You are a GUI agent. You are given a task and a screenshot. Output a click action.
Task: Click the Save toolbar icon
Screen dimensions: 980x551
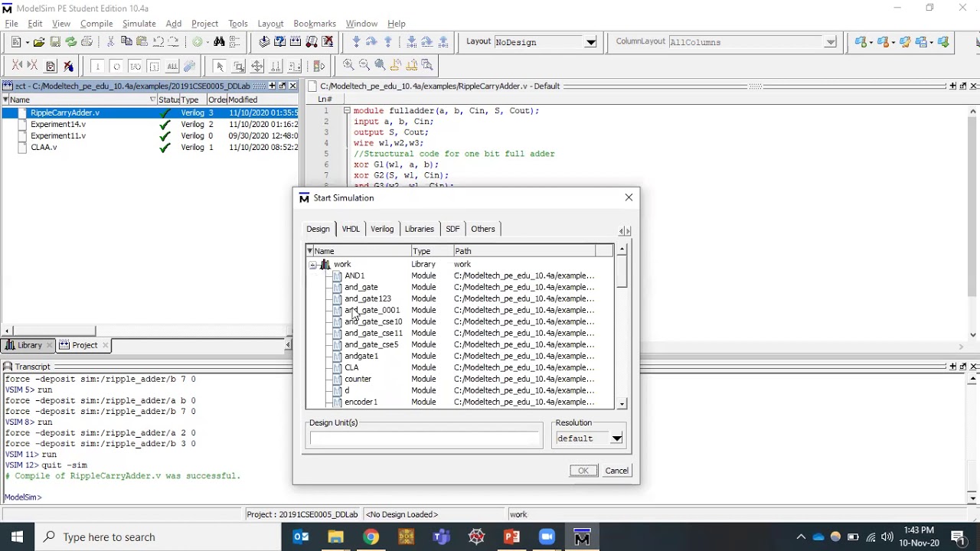click(54, 42)
